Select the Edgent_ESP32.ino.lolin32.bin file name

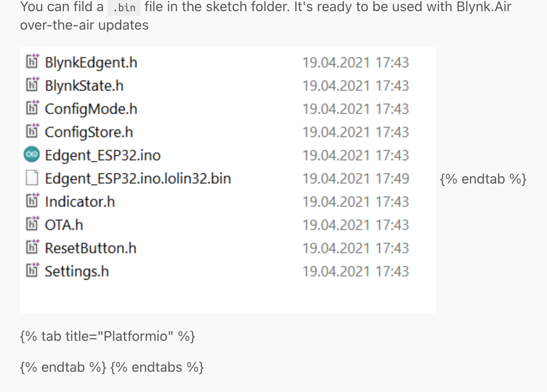pyautogui.click(x=138, y=178)
